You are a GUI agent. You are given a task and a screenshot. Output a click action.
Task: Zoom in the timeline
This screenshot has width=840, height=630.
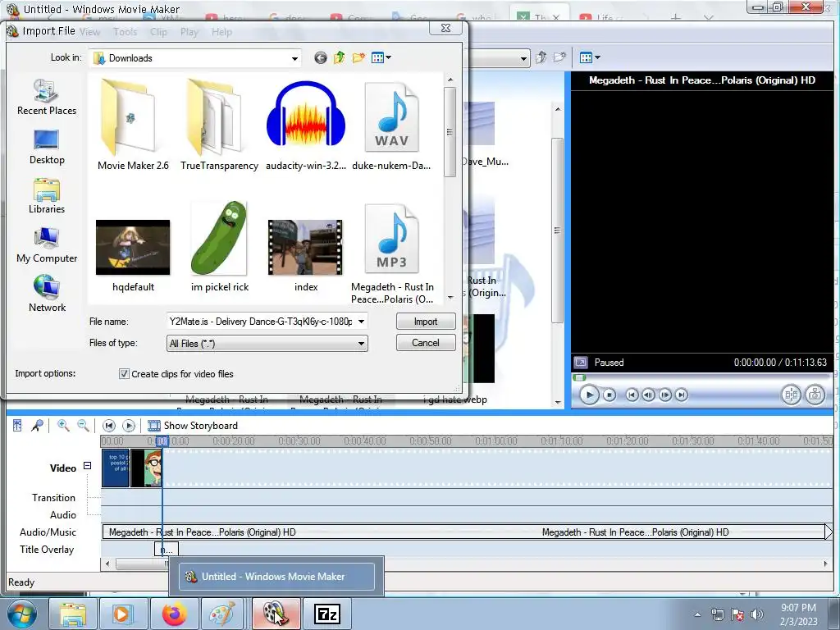[x=63, y=426]
